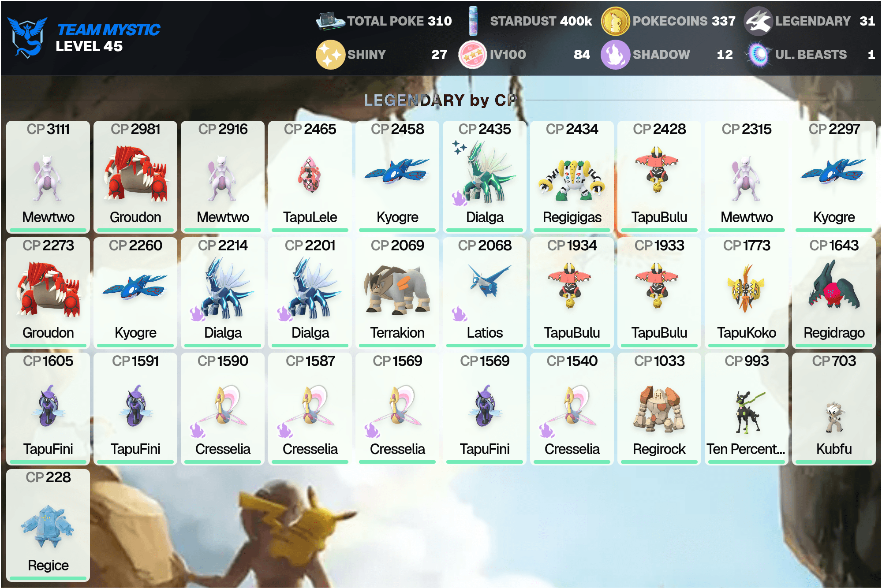This screenshot has height=588, width=882.
Task: Click the "LEVEL 45" text
Action: tap(89, 46)
